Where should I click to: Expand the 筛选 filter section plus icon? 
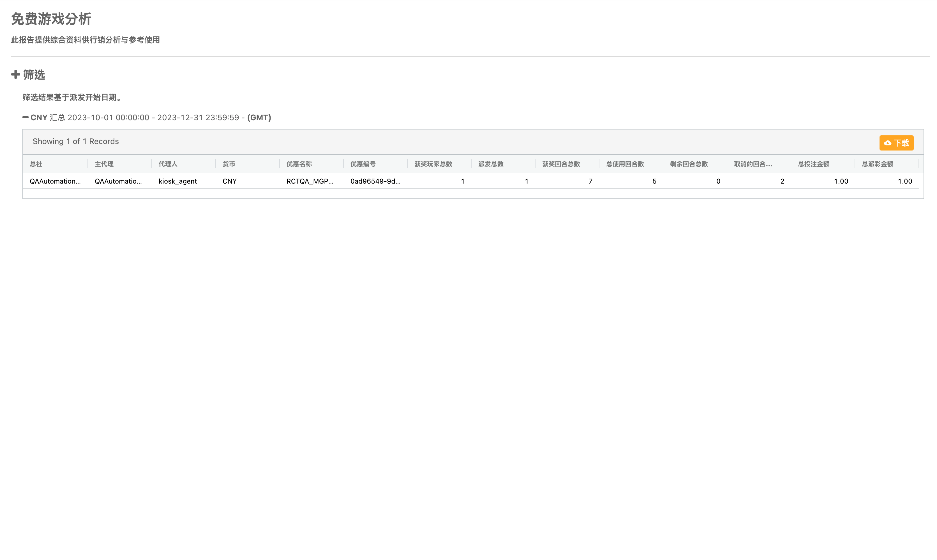[15, 75]
